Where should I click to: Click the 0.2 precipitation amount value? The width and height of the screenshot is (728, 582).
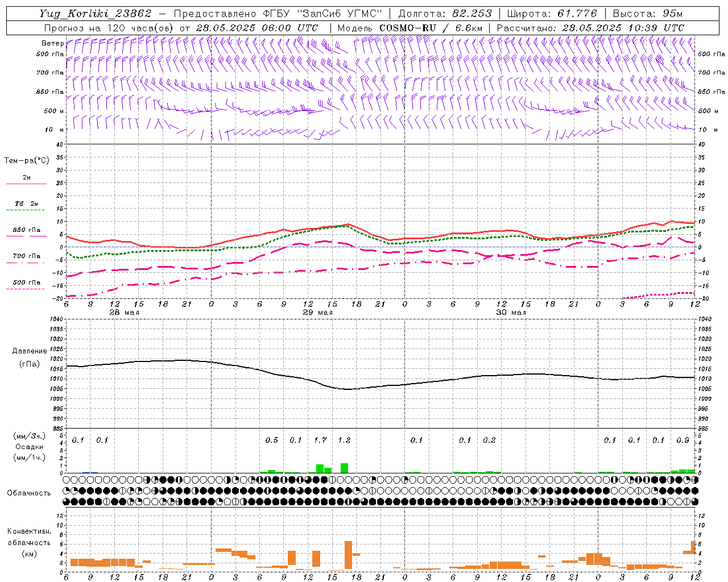pyautogui.click(x=489, y=440)
